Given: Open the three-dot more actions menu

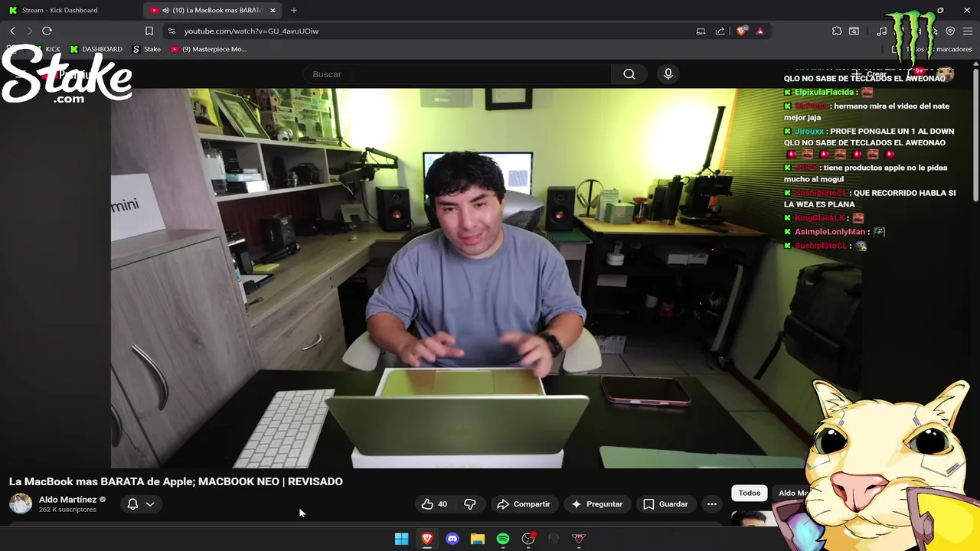Looking at the screenshot, I should 712,504.
